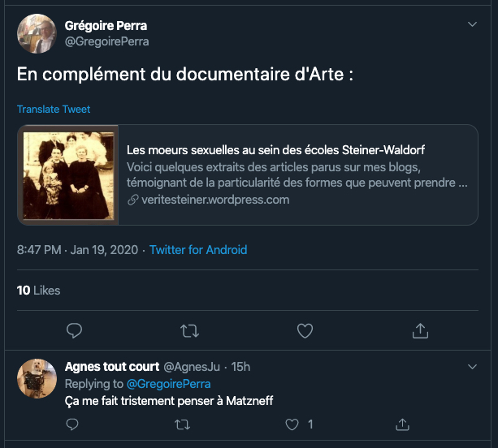Expand options chevron on Agnes's reply

tap(472, 367)
